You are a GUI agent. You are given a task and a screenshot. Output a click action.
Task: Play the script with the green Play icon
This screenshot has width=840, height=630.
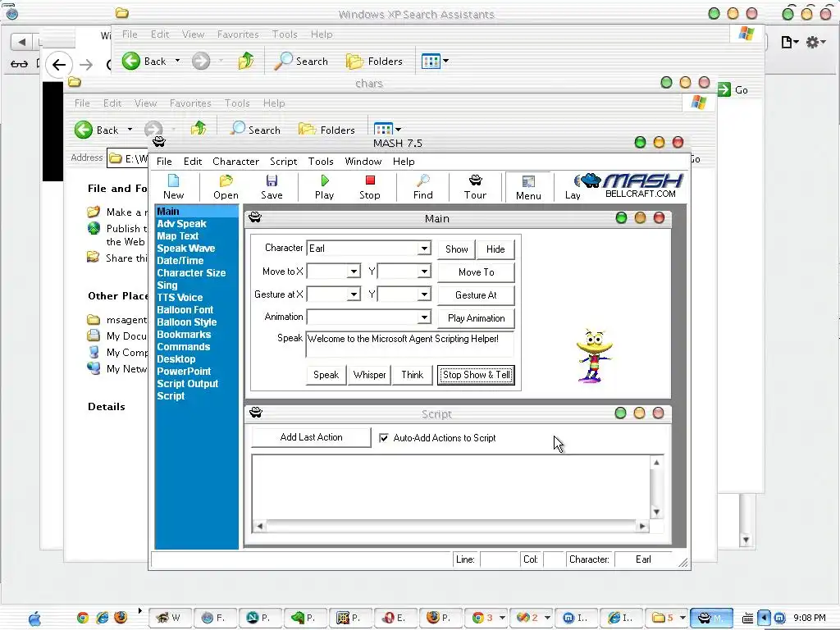click(x=324, y=187)
